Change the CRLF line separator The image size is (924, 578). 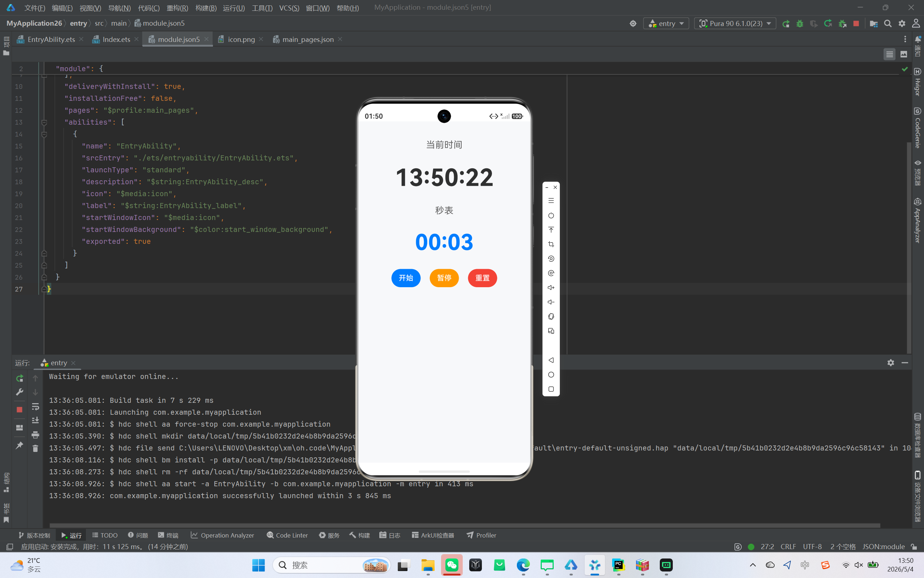coord(788,547)
